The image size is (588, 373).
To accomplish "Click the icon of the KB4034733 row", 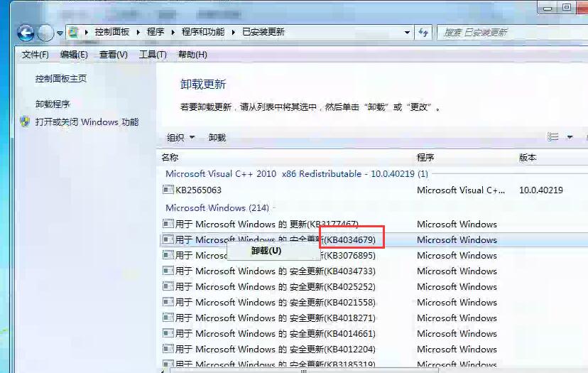I will (x=168, y=271).
